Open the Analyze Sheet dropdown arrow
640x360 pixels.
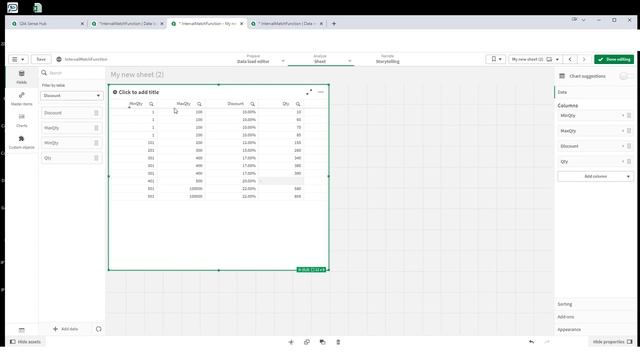[350, 61]
